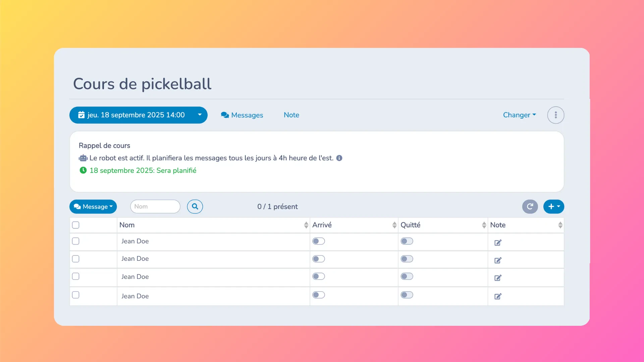Edit the note for the first Jean Doe row

498,242
